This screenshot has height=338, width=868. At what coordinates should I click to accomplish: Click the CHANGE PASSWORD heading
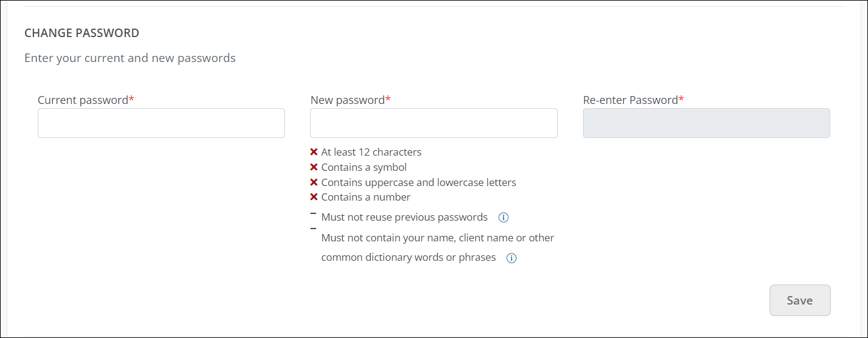(81, 33)
